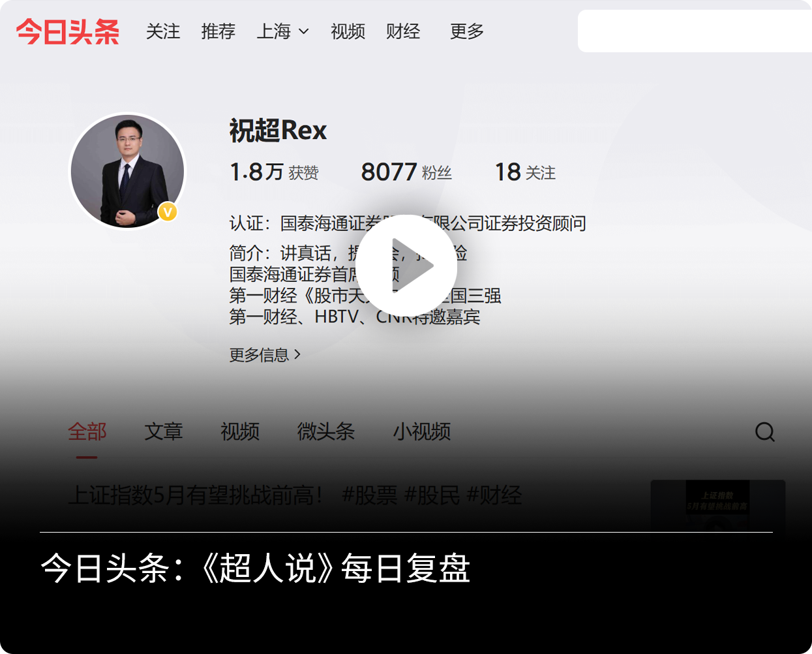Click the magnifier search icon beside tabs
Viewport: 812px width, 654px height.
[765, 432]
